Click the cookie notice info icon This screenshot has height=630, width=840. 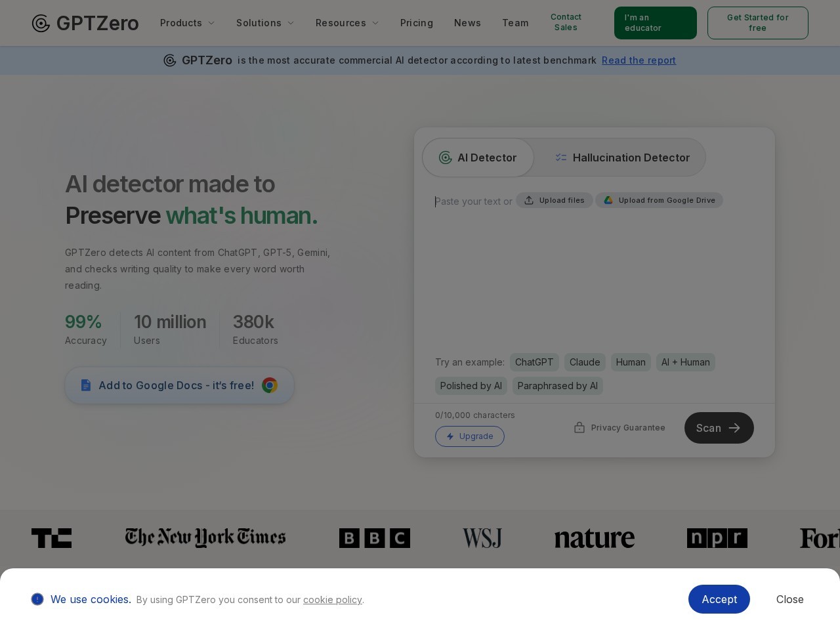coord(37,599)
